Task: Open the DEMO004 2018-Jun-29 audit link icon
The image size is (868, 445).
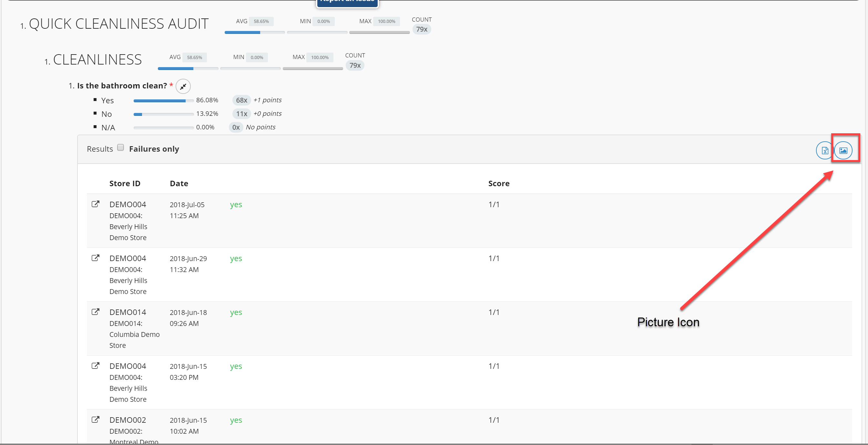Action: tap(95, 258)
